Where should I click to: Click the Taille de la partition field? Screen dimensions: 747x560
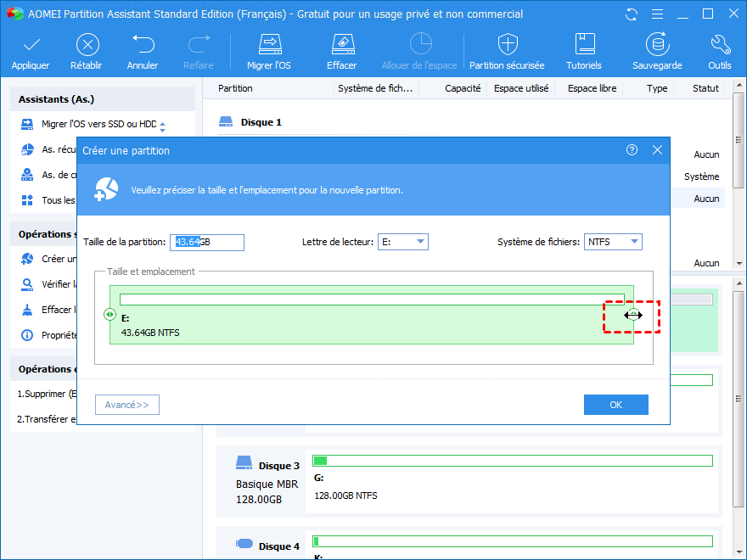(x=207, y=242)
